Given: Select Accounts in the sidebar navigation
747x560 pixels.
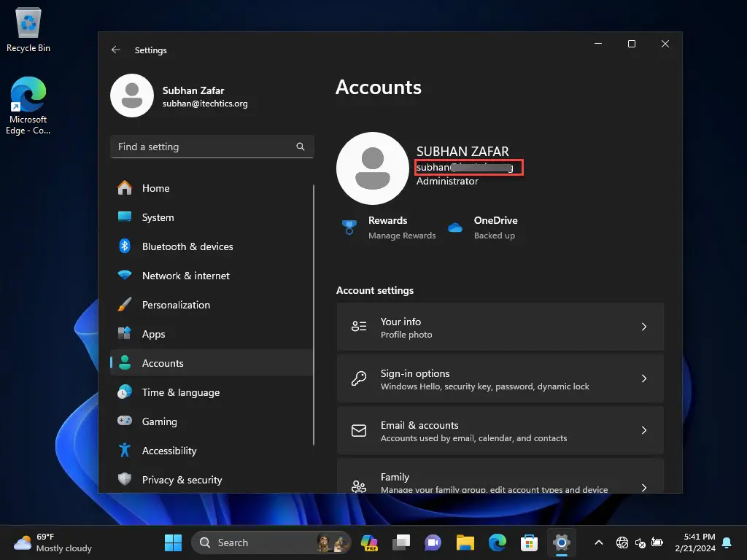Looking at the screenshot, I should click(163, 363).
